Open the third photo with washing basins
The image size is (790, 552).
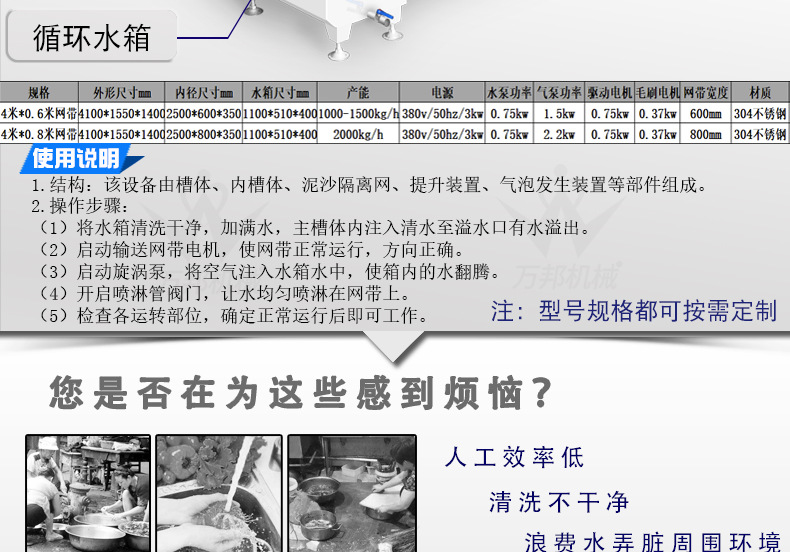[x=351, y=492]
